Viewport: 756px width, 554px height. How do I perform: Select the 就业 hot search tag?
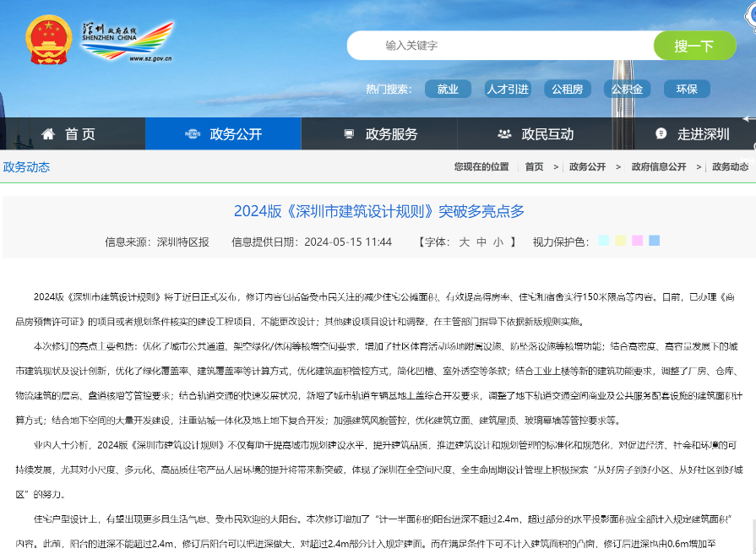point(448,89)
